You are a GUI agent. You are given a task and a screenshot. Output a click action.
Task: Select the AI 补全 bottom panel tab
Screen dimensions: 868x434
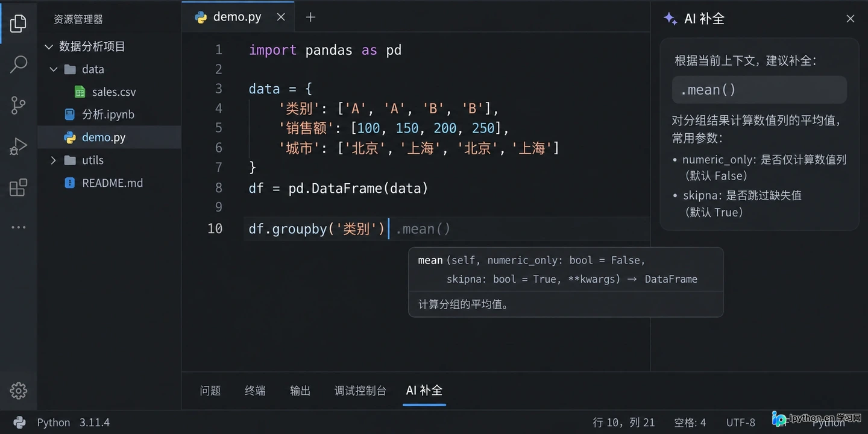[x=424, y=391]
